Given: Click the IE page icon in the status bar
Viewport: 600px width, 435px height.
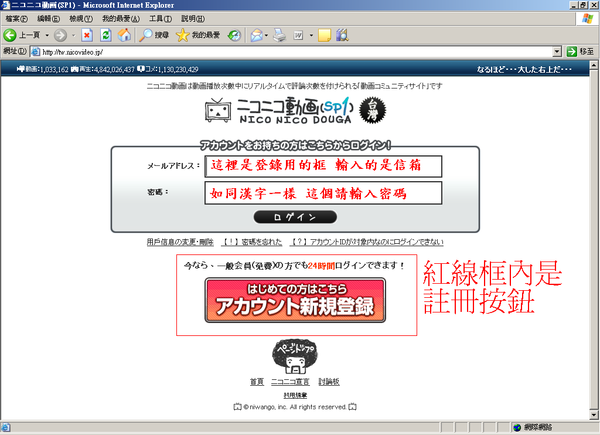Looking at the screenshot, I should 5,427.
